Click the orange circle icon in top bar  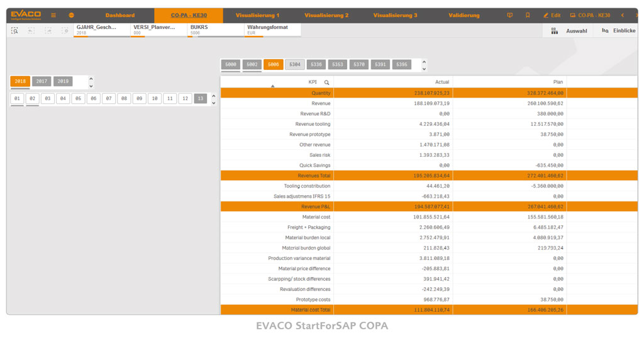coord(72,15)
